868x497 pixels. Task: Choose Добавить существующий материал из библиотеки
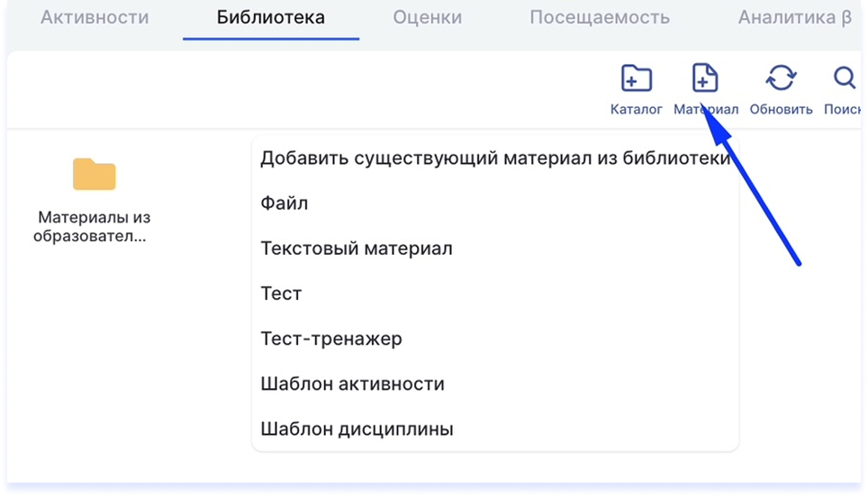495,158
